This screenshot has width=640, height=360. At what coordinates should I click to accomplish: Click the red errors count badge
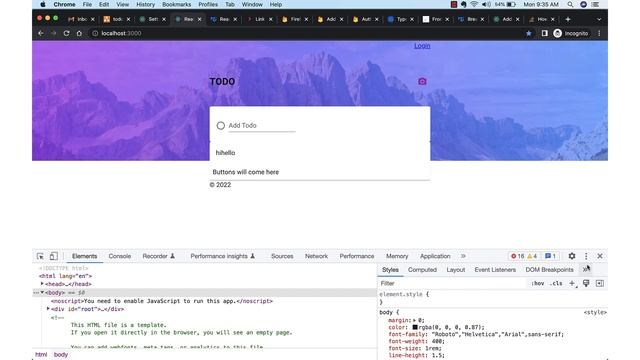518,256
